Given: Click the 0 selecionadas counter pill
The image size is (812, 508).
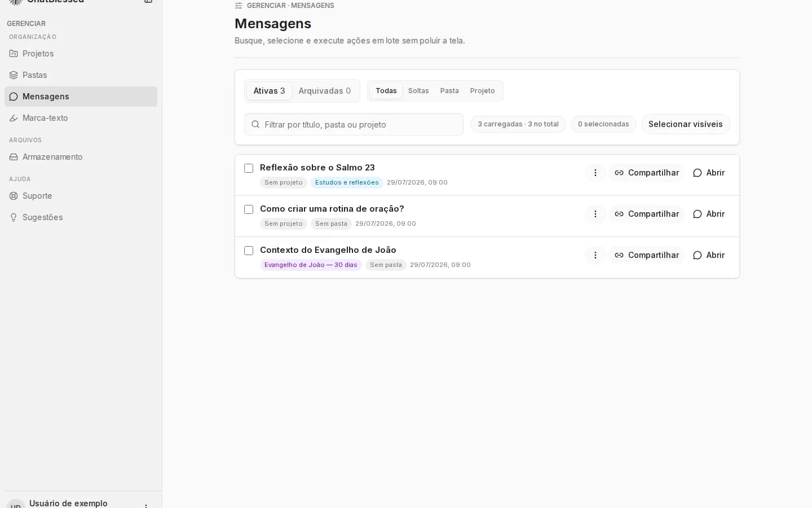Looking at the screenshot, I should (603, 124).
